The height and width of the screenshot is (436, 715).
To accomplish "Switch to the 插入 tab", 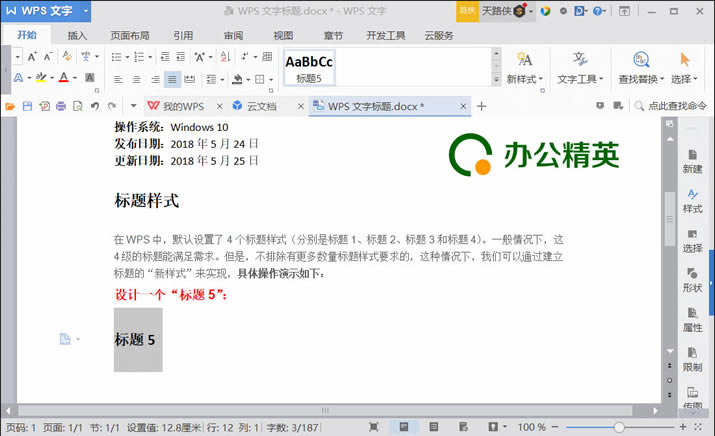I will tap(77, 35).
